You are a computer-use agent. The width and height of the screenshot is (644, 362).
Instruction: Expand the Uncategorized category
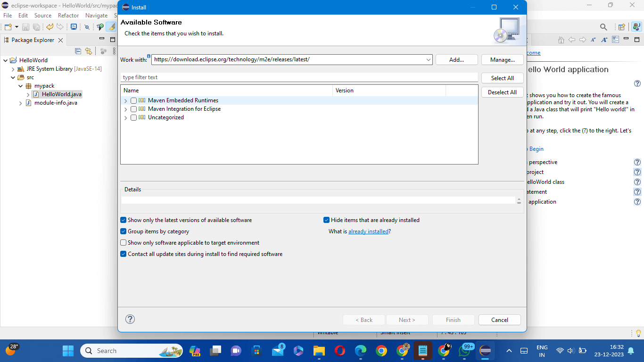(x=125, y=117)
